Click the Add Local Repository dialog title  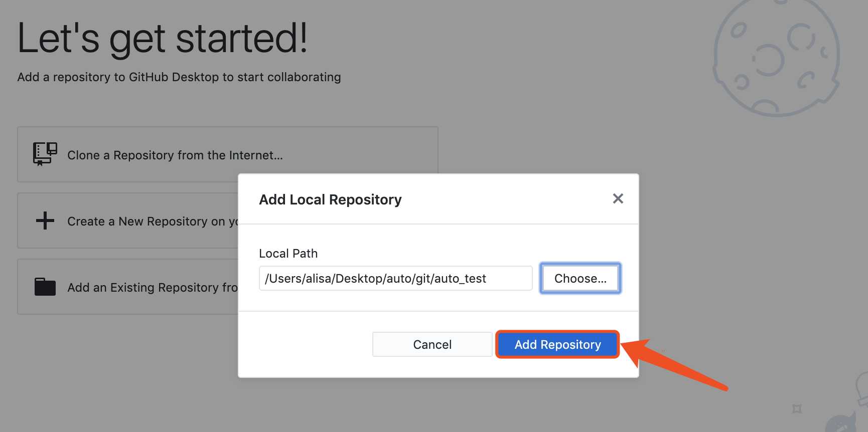pyautogui.click(x=330, y=199)
